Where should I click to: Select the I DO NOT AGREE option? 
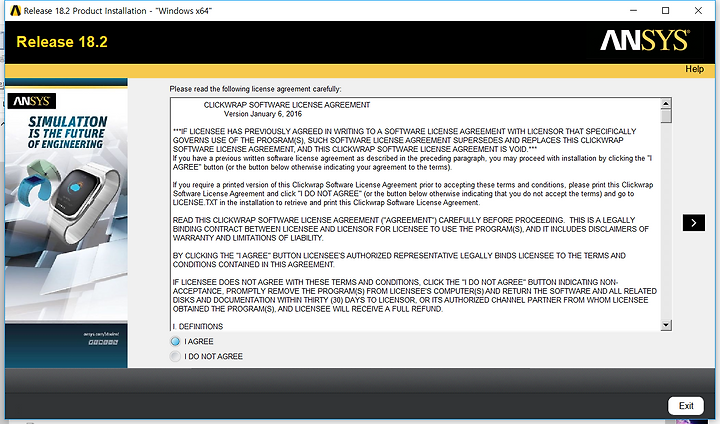tap(175, 356)
